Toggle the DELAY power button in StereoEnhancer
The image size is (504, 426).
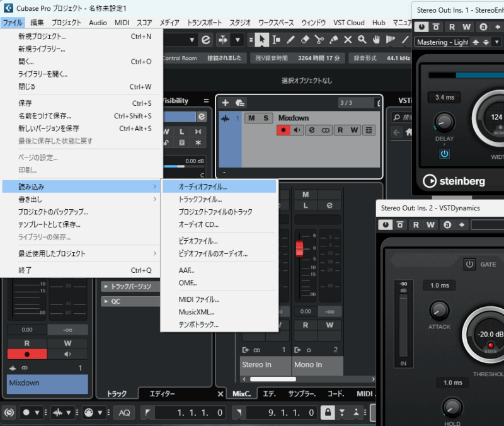click(x=444, y=154)
